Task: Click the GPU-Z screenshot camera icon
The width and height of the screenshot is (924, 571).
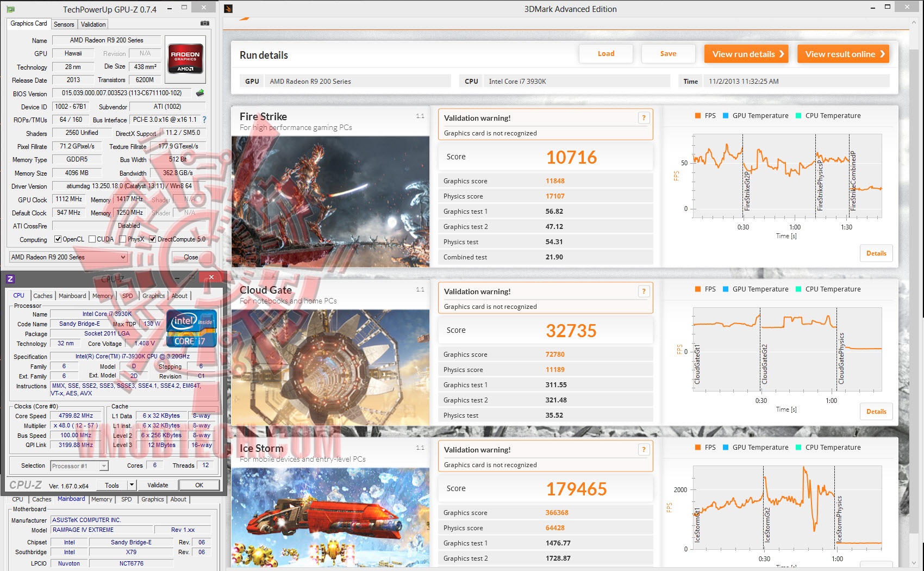Action: pos(205,23)
